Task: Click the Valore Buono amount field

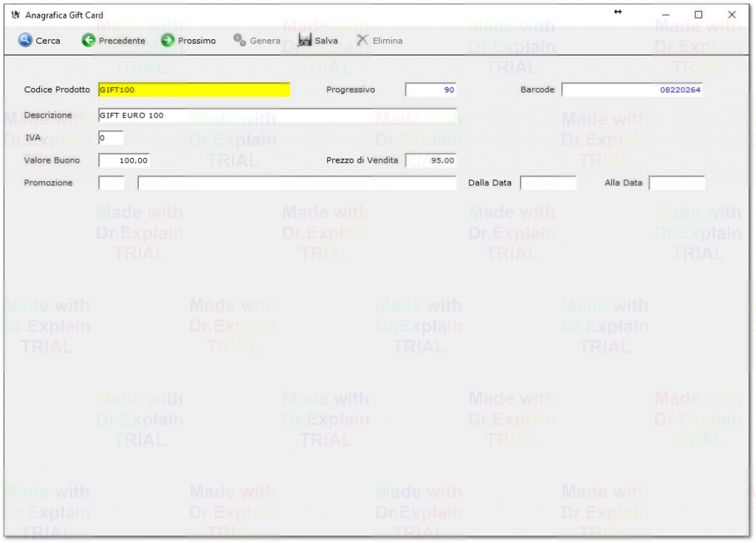Action: [x=124, y=160]
